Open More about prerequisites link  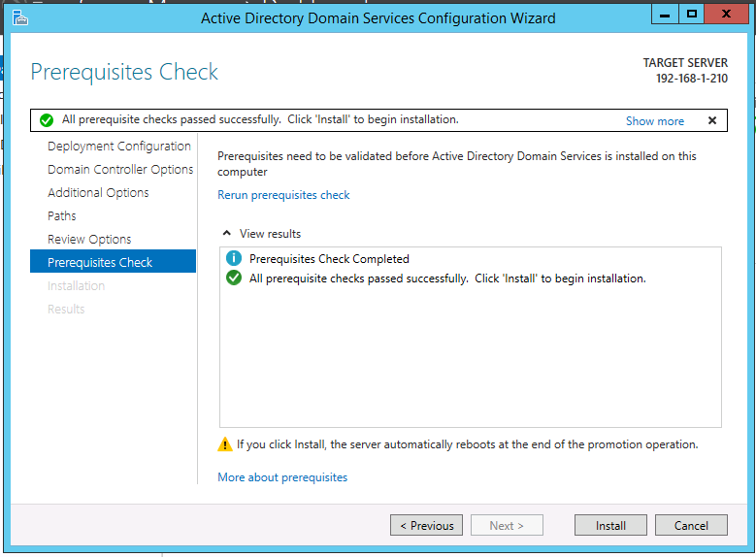(282, 477)
